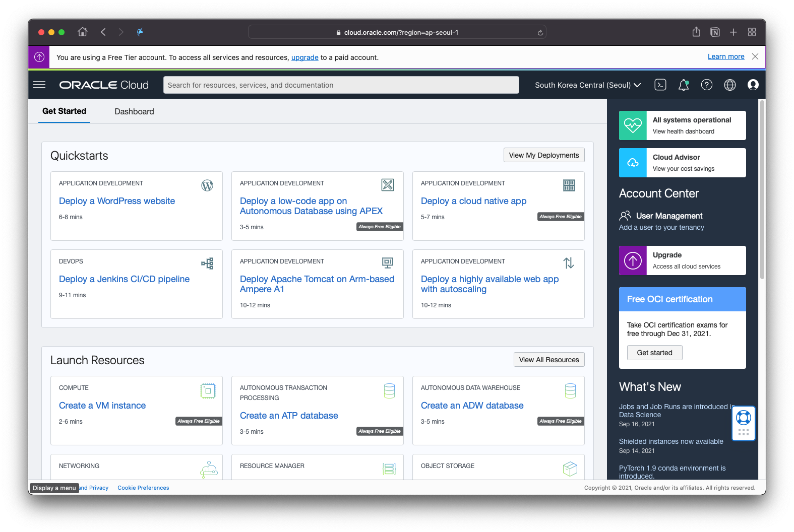Click the Compute VM chip icon
Image resolution: width=794 pixels, height=532 pixels.
click(208, 391)
